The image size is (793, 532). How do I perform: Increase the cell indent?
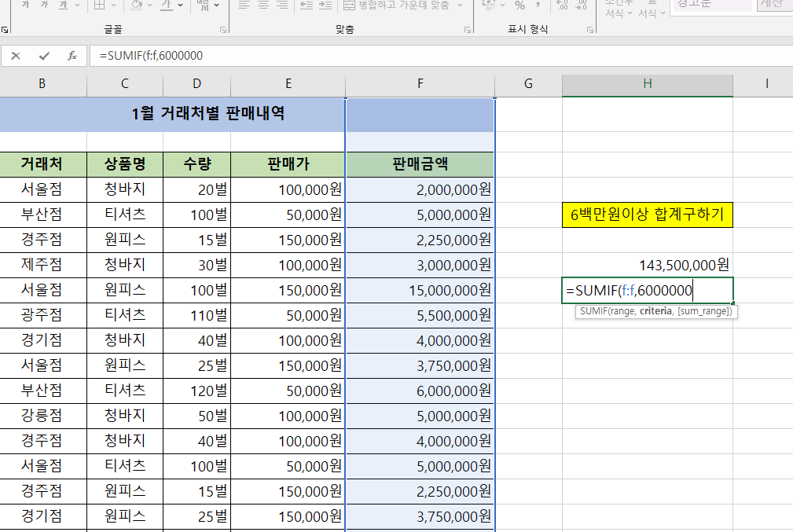click(325, 5)
